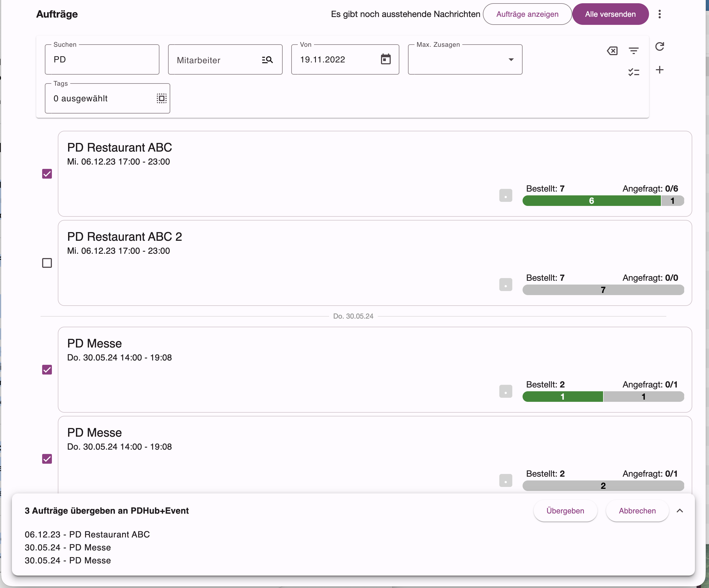The image size is (709, 588).
Task: Click grey status square of PD Restaurant ABC
Action: pyautogui.click(x=506, y=196)
